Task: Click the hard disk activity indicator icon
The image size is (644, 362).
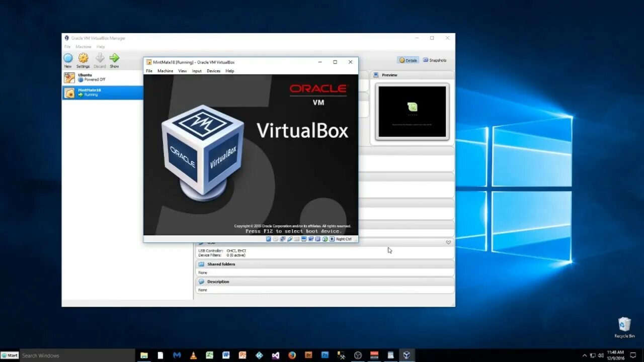Action: [x=268, y=239]
